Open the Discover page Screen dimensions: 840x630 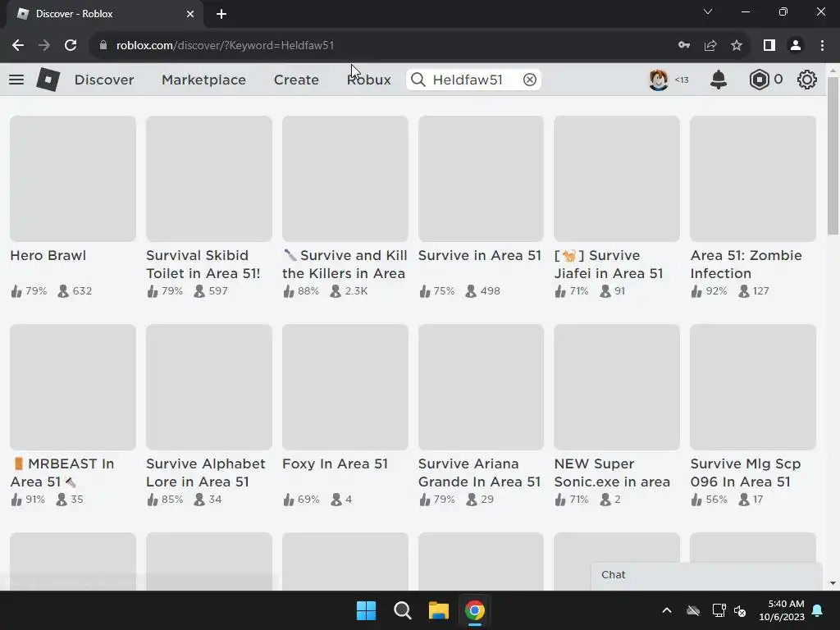(104, 80)
